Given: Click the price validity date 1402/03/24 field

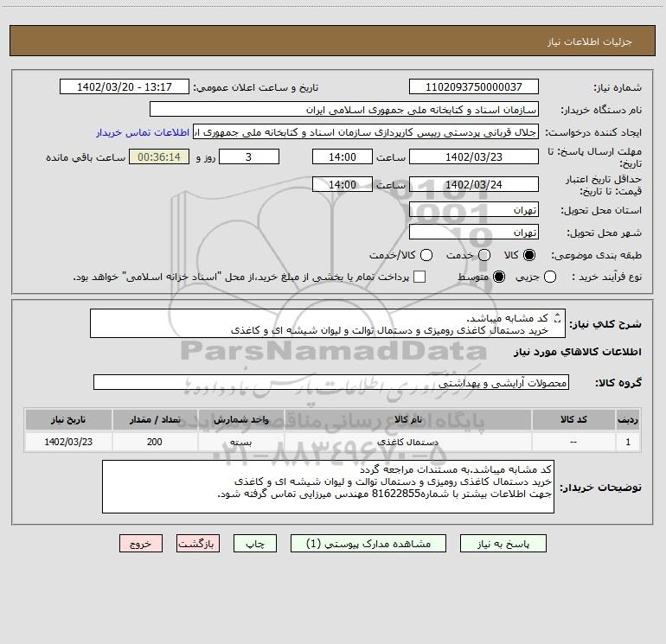Looking at the screenshot, I should (474, 185).
